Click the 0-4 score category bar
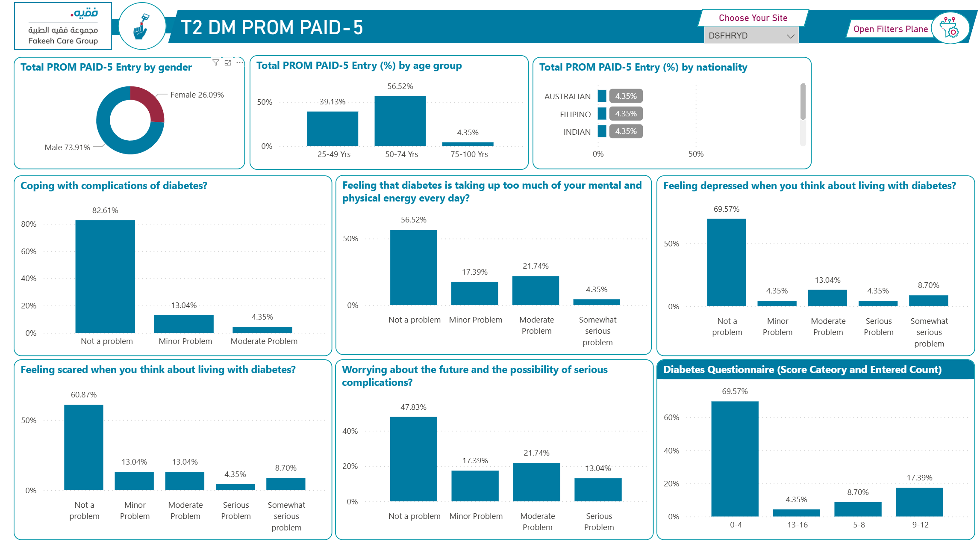The width and height of the screenshot is (980, 542). pyautogui.click(x=735, y=459)
